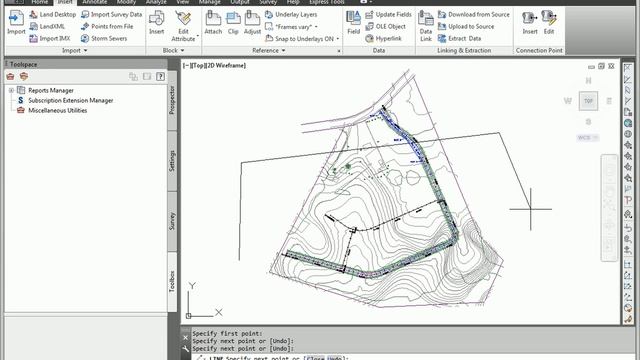
Task: Open the Annotate ribbon tab
Action: click(x=95, y=2)
